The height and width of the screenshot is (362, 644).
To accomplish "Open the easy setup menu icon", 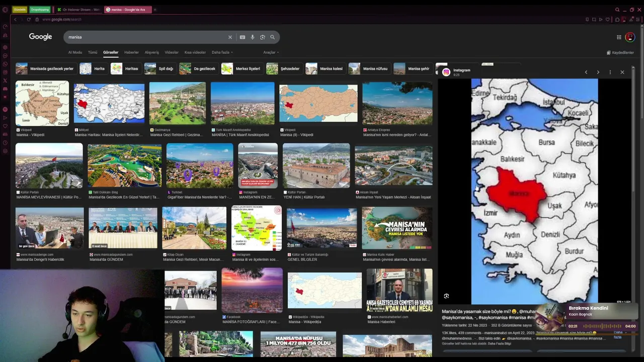I will 638,20.
